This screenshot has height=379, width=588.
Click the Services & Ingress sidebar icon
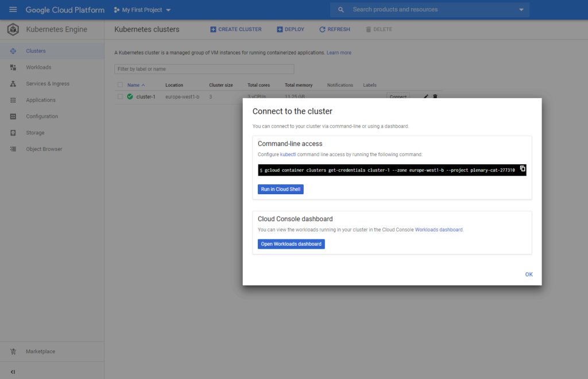13,84
